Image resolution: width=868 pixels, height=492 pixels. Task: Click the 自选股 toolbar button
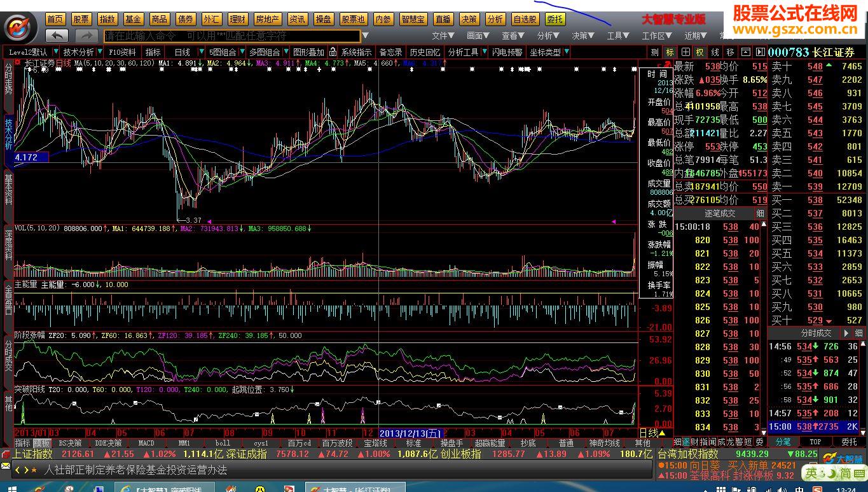point(525,19)
